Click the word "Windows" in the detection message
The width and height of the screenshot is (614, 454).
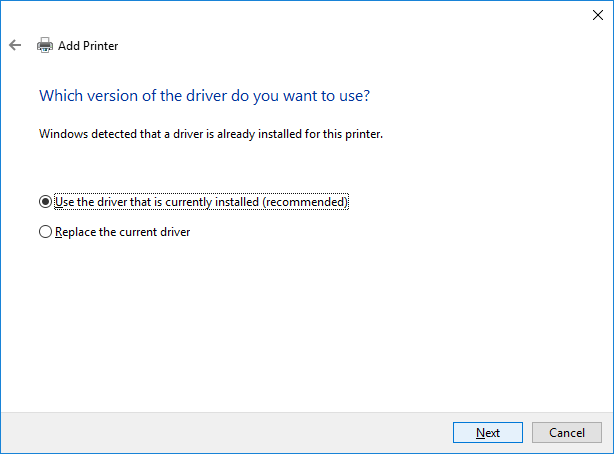(64, 133)
